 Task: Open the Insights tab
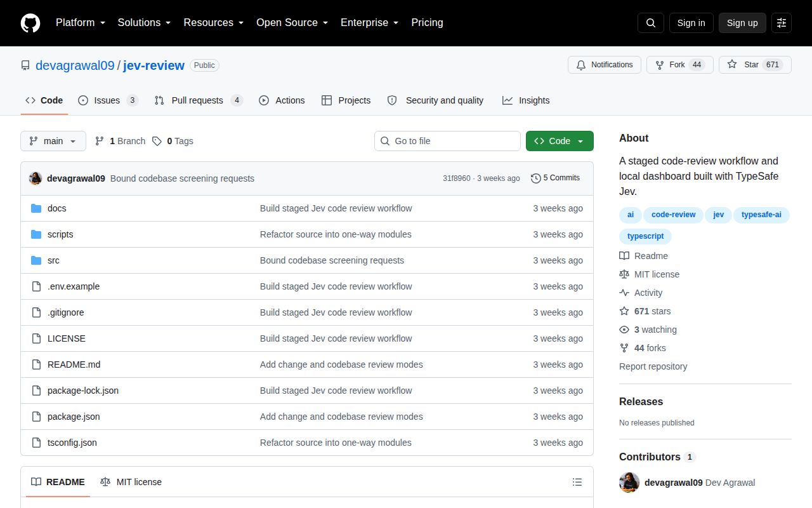(x=526, y=100)
